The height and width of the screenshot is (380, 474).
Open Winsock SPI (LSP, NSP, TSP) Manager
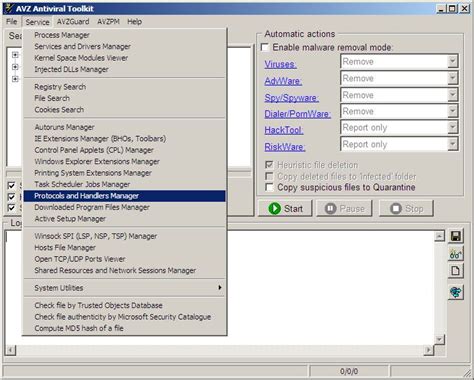tap(125, 236)
